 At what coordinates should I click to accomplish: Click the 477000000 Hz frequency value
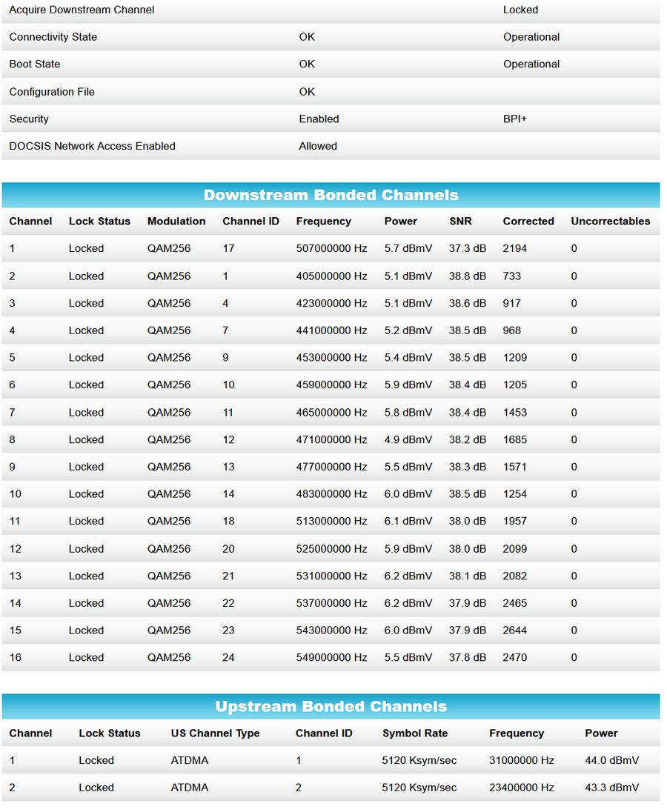tap(331, 467)
